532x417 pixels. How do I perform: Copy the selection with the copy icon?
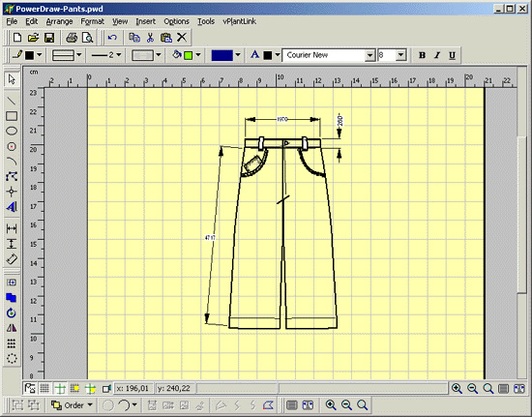point(134,38)
